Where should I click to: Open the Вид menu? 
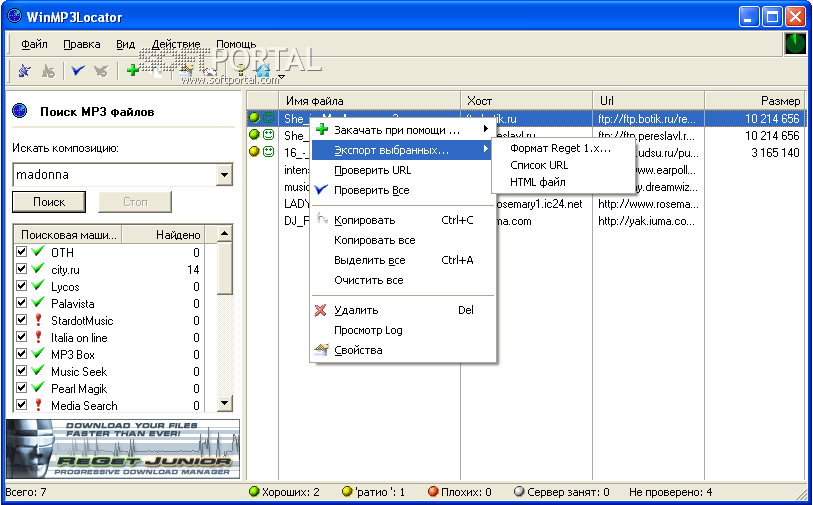[x=125, y=44]
